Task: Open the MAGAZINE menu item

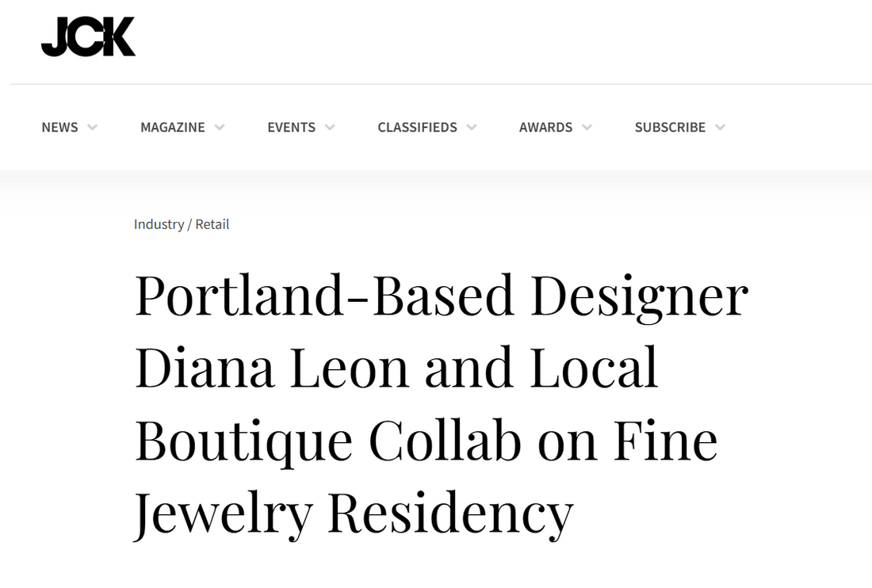Action: (172, 127)
